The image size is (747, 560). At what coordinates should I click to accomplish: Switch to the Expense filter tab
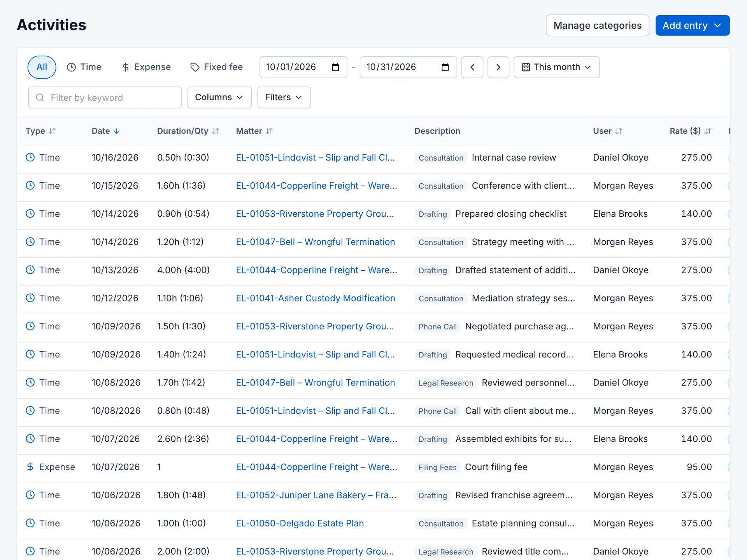coord(146,67)
